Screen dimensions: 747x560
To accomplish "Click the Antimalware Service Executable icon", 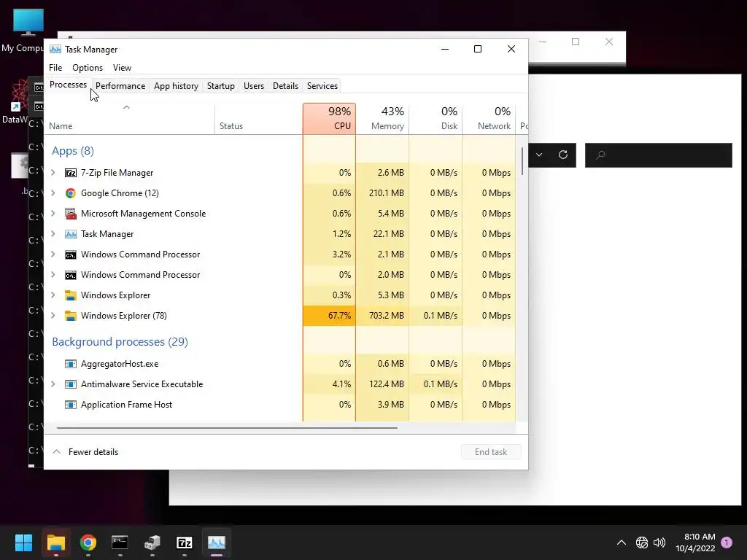I will click(x=71, y=384).
